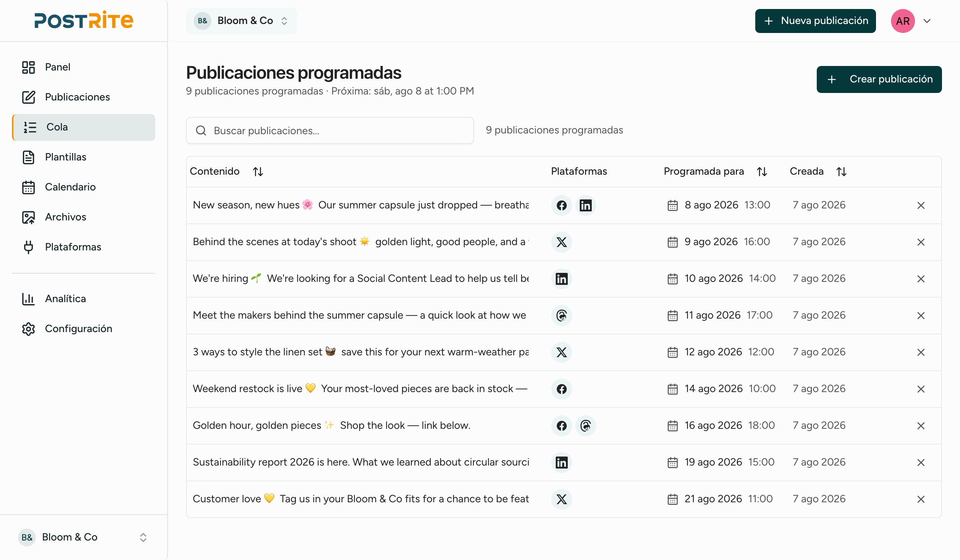Toggle sort order for the Creada column
Image resolution: width=960 pixels, height=560 pixels.
[x=841, y=172]
